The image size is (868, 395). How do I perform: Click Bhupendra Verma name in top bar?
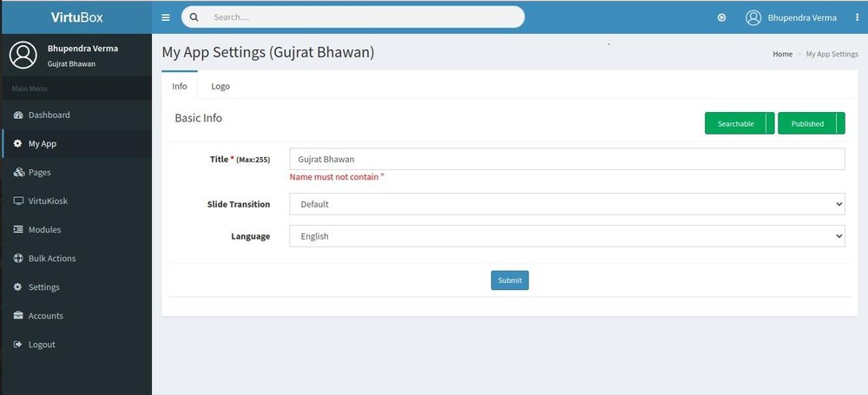click(x=802, y=17)
